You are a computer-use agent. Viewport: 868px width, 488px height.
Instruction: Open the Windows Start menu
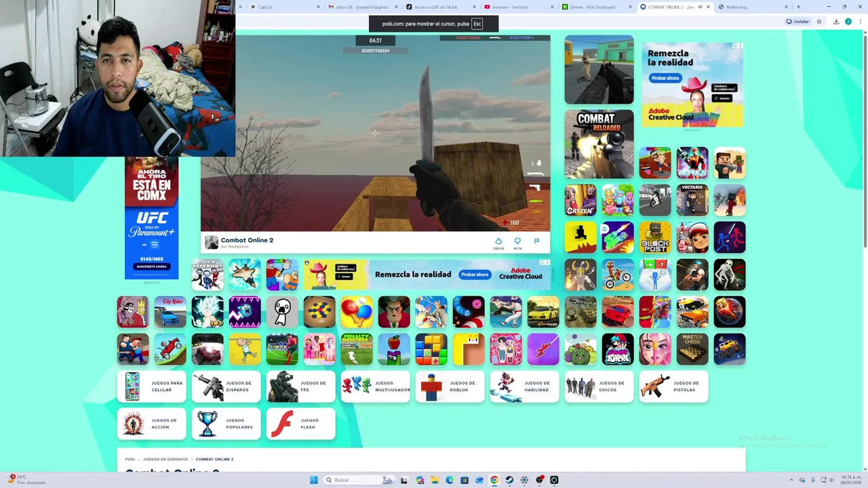tap(313, 480)
